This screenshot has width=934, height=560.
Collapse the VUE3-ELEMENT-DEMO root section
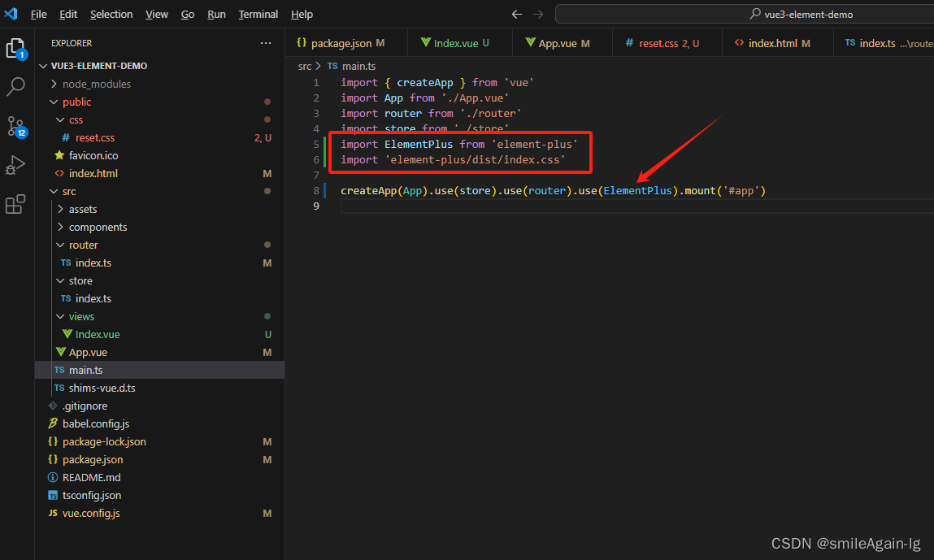click(98, 66)
